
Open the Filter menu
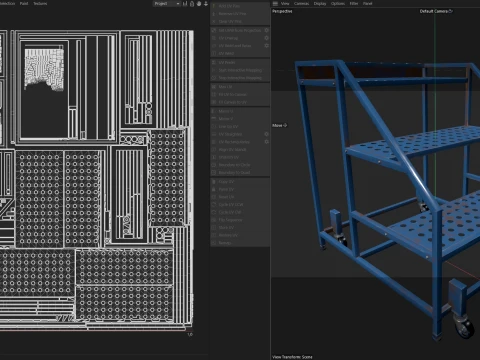[354, 4]
